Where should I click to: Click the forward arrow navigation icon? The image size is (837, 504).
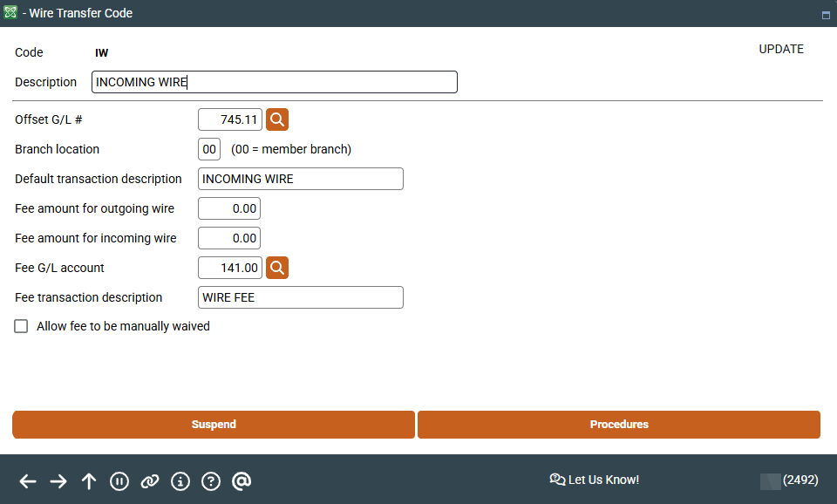58,481
